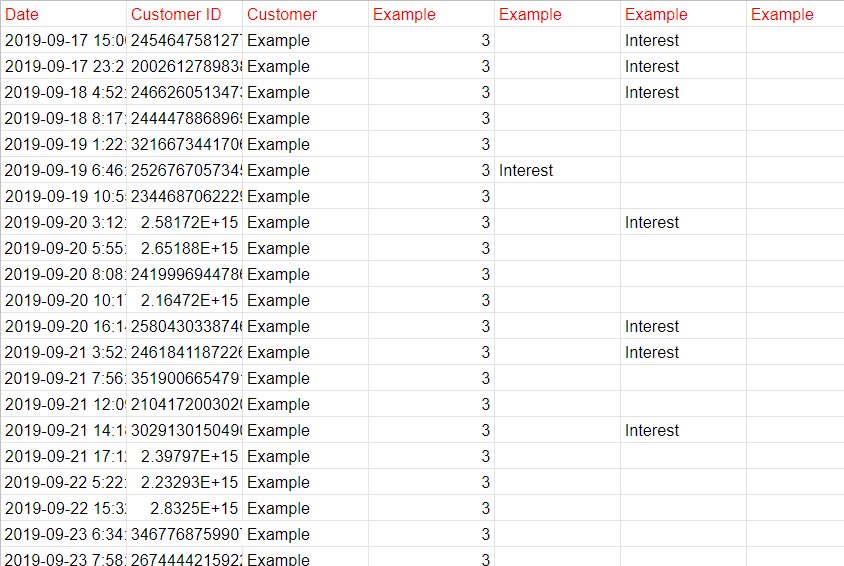This screenshot has height=566, width=844.
Task: Select the Customer ID header cell
Action: coord(184,14)
